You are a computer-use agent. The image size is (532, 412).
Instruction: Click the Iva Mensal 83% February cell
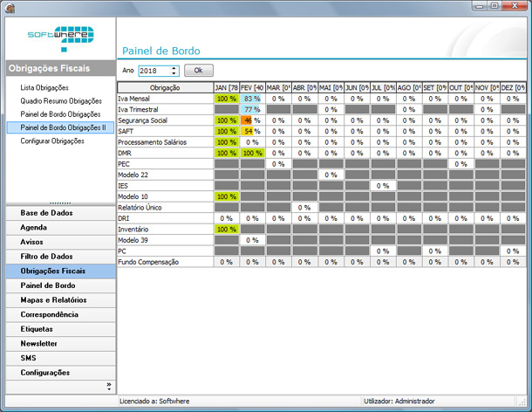coord(252,99)
